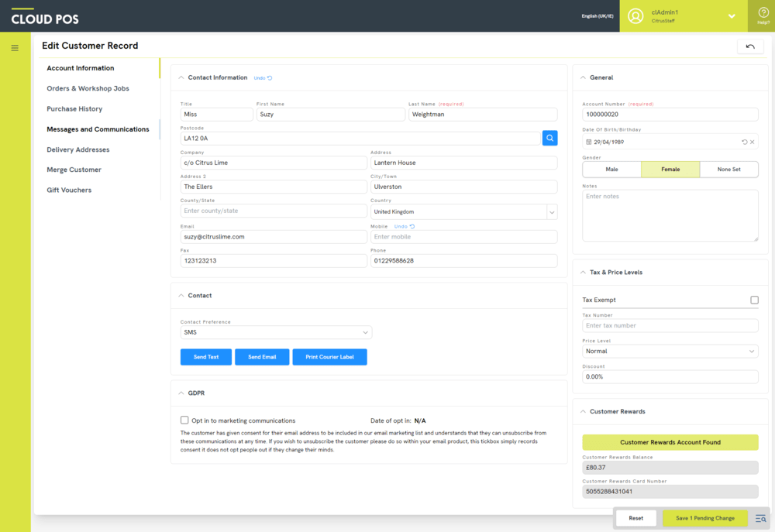Open the Account Information tab

click(x=81, y=68)
